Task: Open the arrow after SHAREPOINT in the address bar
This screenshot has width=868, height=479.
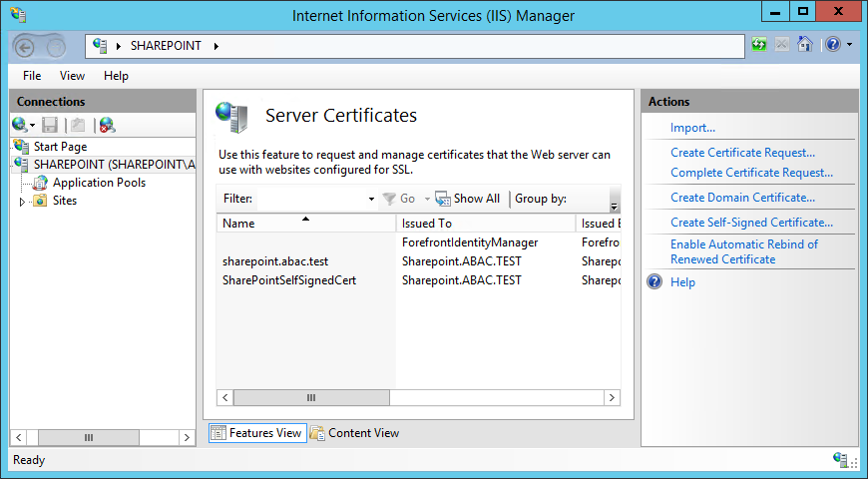Action: coord(216,47)
